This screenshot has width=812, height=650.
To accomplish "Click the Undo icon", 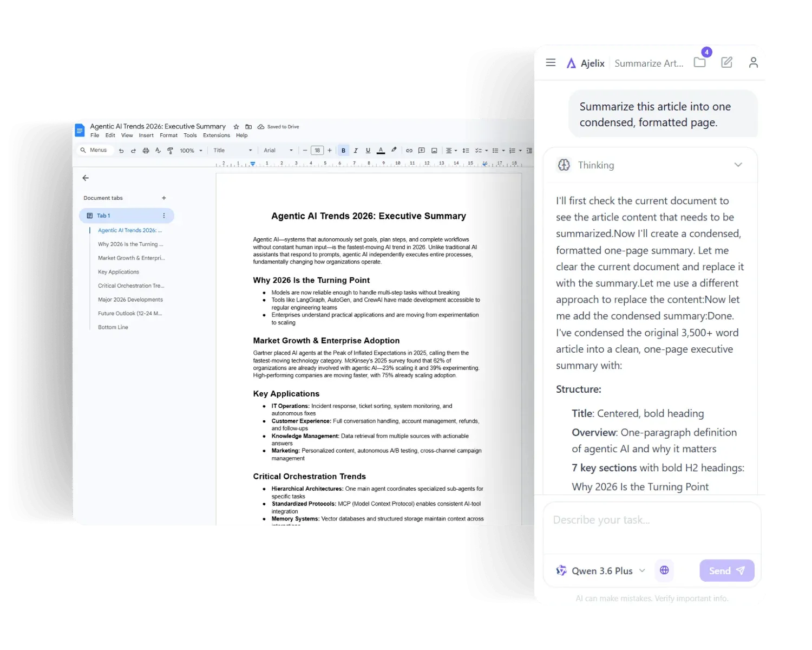I will coord(121,150).
